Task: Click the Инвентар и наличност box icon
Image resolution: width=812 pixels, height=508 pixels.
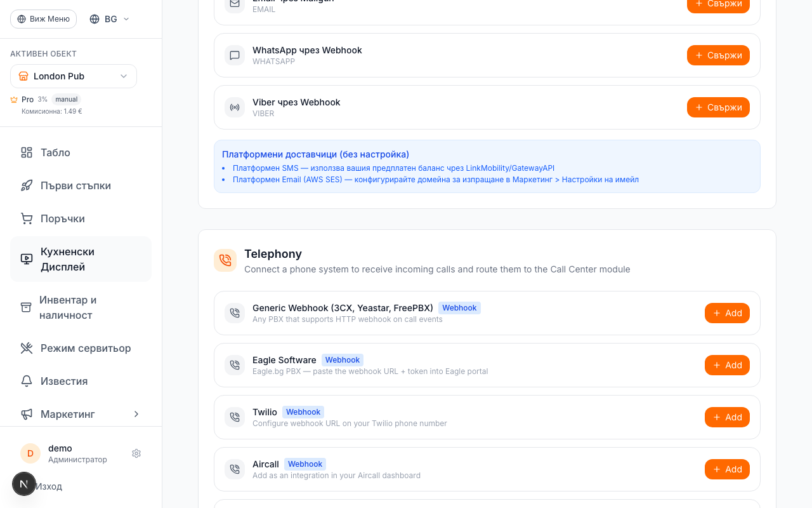Action: coord(26,307)
